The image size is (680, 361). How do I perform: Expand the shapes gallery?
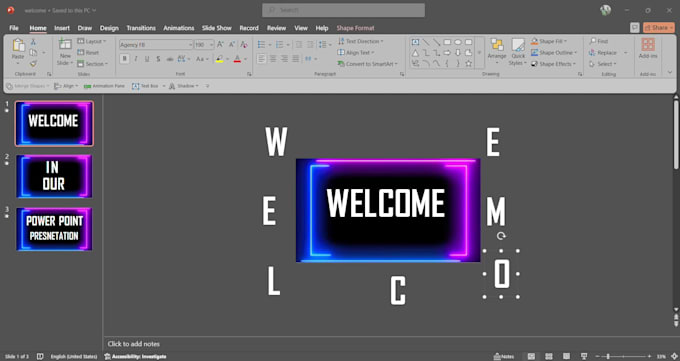point(479,53)
